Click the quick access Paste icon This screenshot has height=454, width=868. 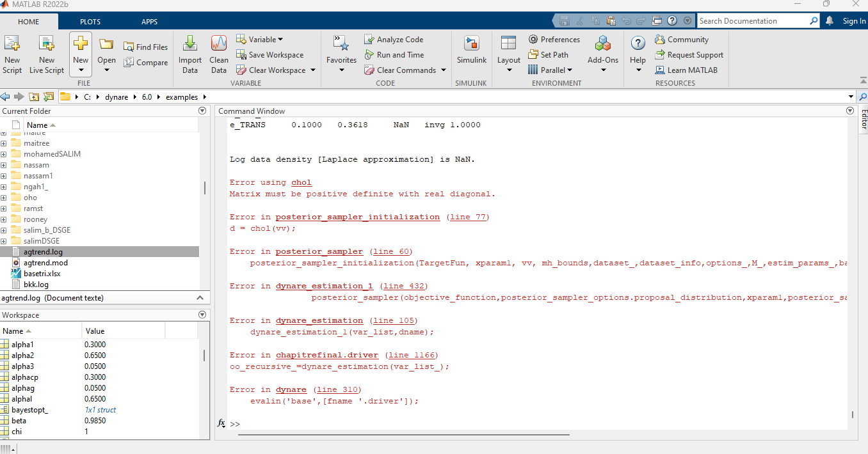coord(611,20)
